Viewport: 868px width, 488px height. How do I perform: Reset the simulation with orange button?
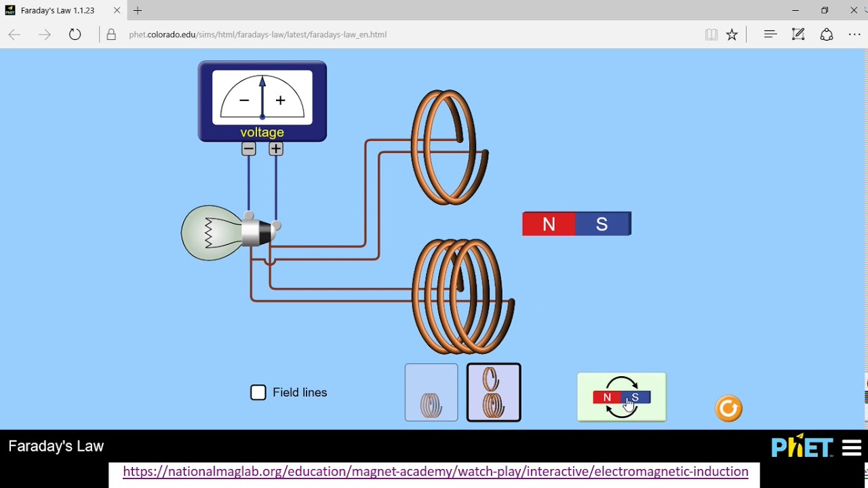click(x=729, y=408)
